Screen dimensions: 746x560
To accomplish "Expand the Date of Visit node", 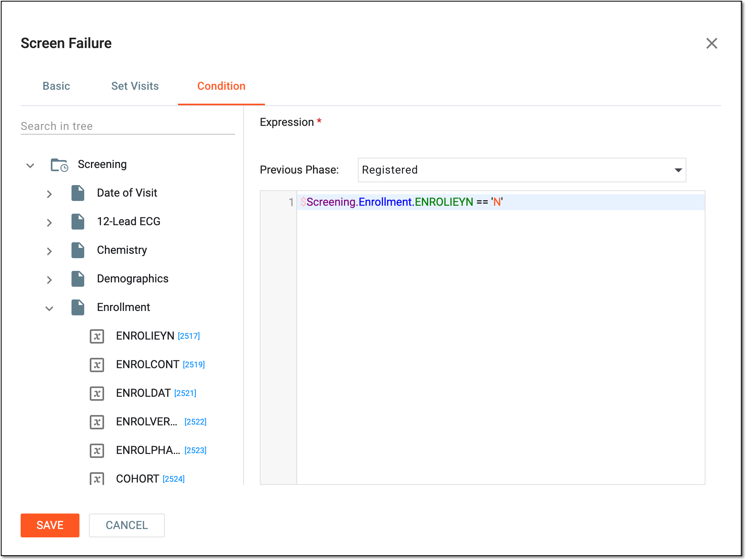I will click(x=49, y=194).
